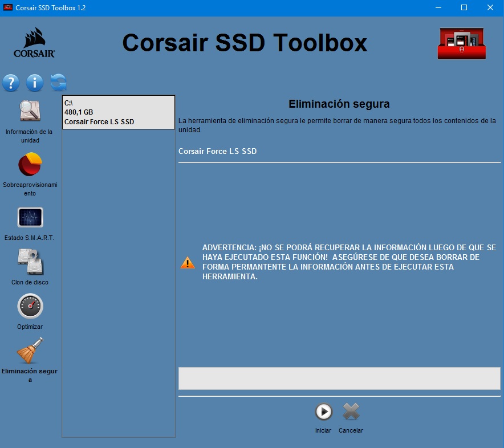Select the Optimizar gauge icon

tap(30, 307)
